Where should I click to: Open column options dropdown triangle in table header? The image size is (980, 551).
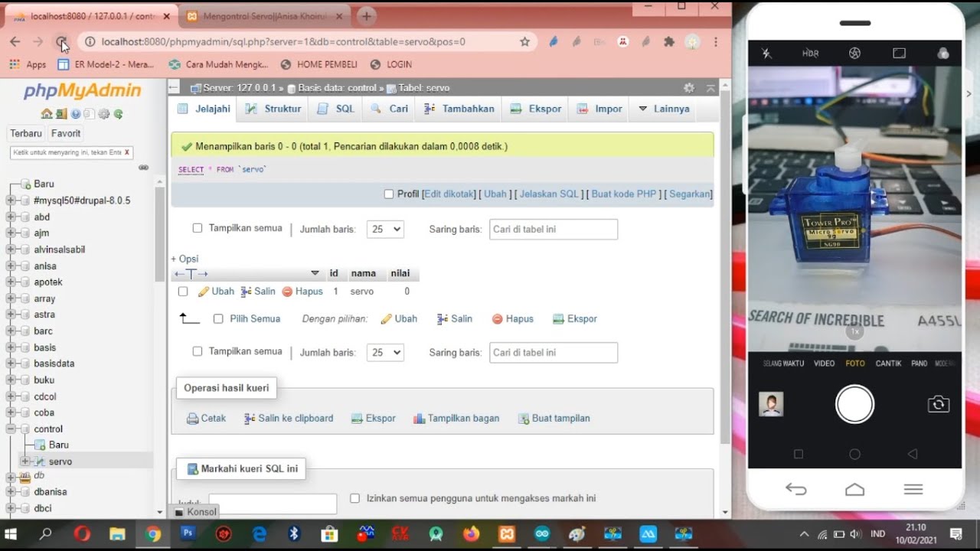click(315, 273)
